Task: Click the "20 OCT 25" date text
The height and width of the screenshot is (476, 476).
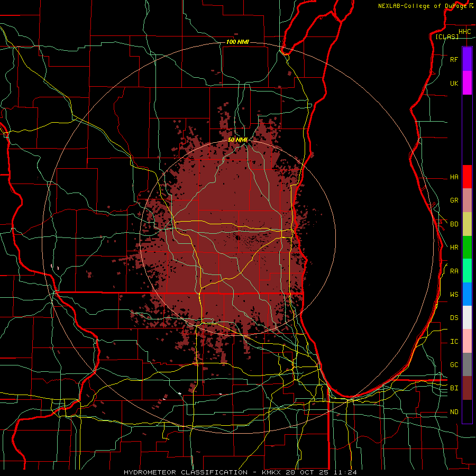Action: [x=308, y=472]
